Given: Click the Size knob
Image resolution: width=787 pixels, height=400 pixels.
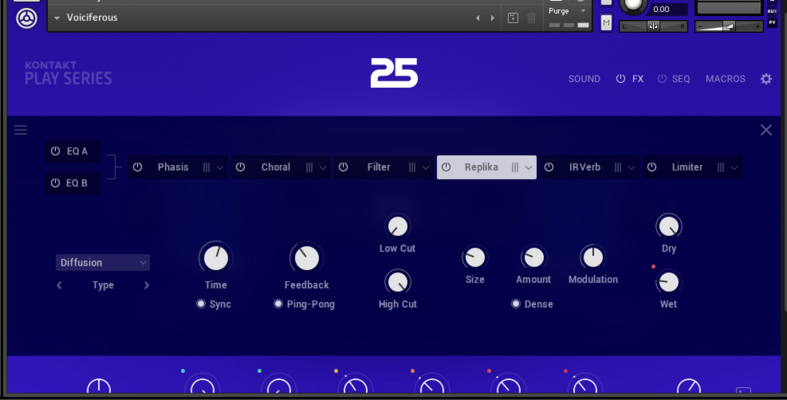Looking at the screenshot, I should (474, 257).
